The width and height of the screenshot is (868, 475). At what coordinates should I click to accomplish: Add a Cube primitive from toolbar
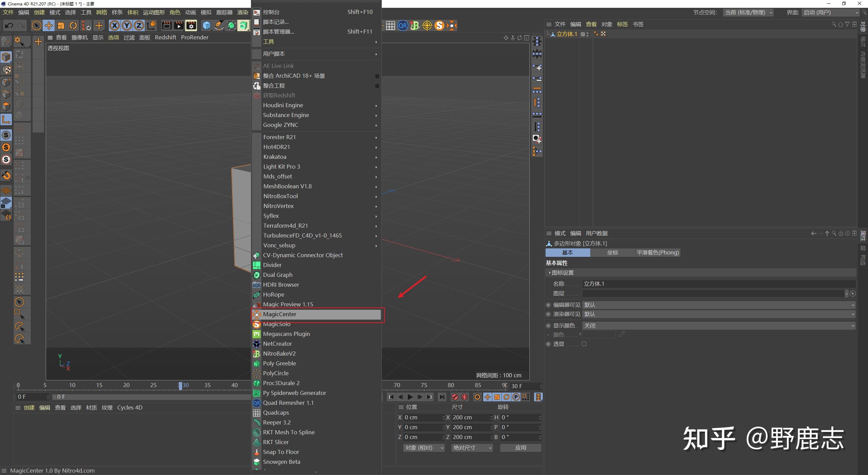206,25
